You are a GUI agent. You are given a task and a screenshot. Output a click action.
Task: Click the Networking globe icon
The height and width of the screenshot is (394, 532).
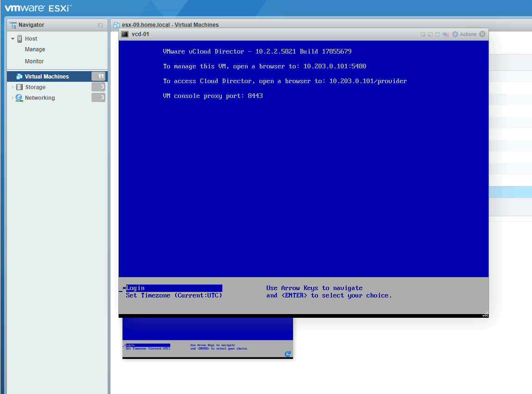tap(19, 98)
